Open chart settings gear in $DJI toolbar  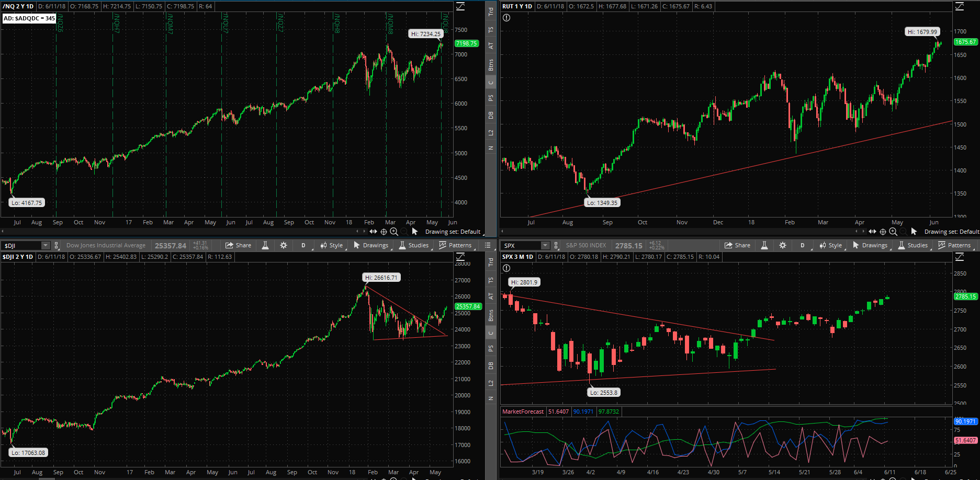pos(284,245)
